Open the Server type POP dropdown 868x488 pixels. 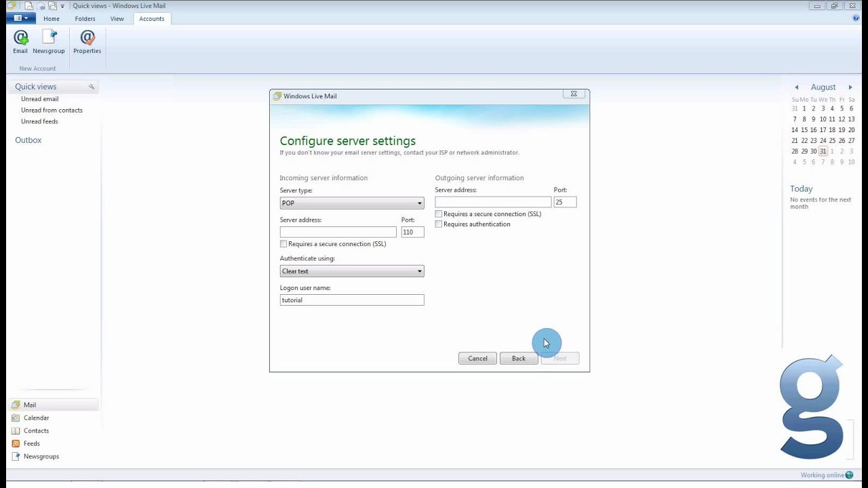[x=352, y=203]
